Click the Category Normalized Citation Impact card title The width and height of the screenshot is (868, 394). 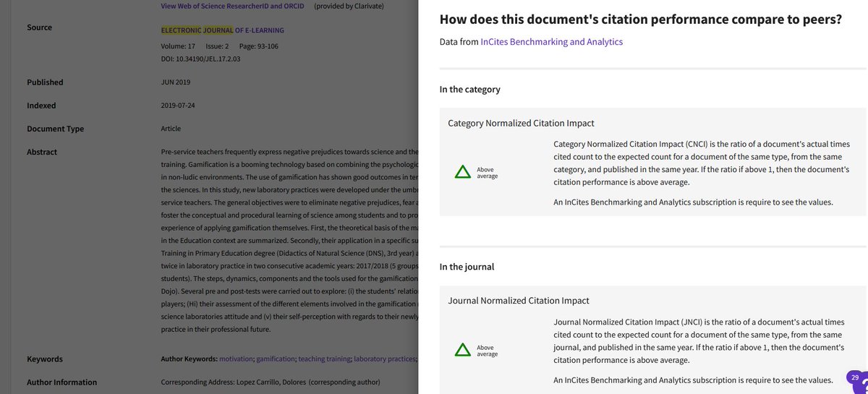(x=522, y=124)
